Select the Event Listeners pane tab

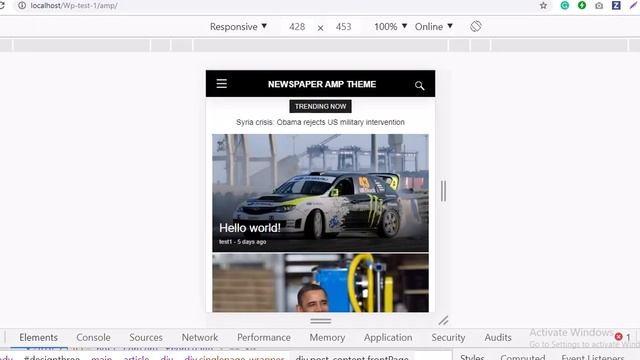[593, 357]
